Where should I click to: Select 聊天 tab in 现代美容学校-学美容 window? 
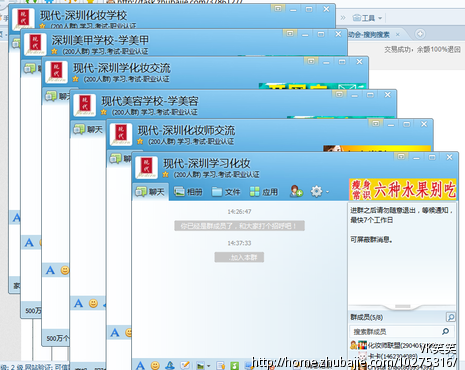(x=88, y=129)
